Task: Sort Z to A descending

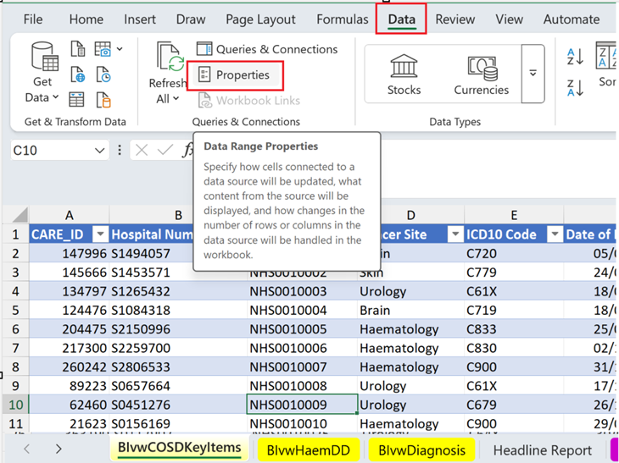Action: tap(575, 88)
